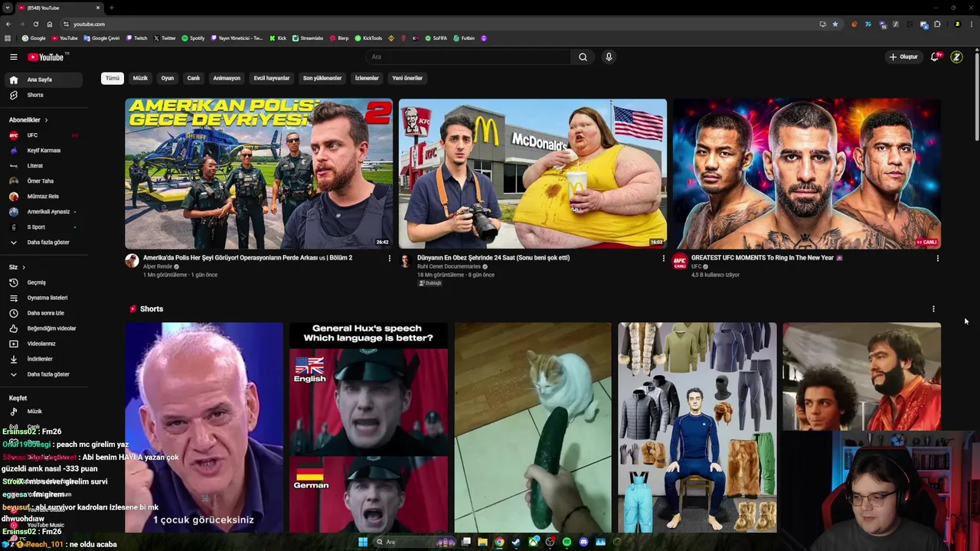Viewport: 980px width, 551px height.
Task: Focus the YouTube Ara search field
Action: [x=468, y=57]
